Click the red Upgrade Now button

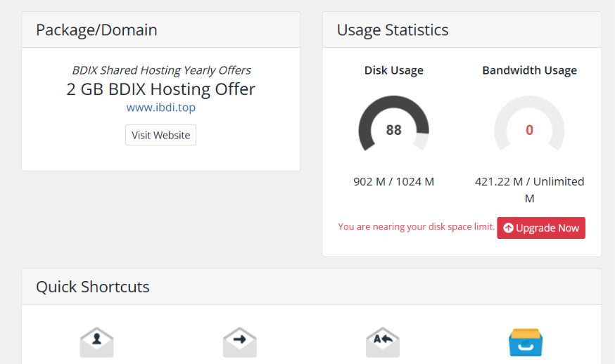point(541,228)
